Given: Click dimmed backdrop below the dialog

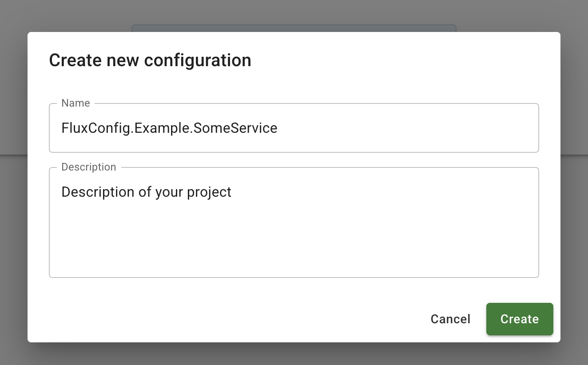Looking at the screenshot, I should coord(293,354).
